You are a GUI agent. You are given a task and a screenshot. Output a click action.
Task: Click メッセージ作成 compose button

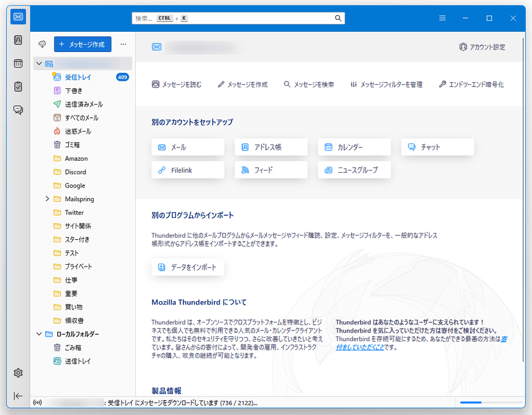(x=83, y=44)
